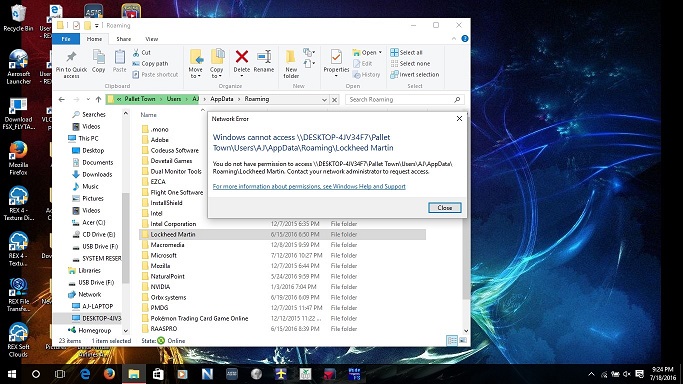Select the NVIDIA folder row

coord(282,287)
